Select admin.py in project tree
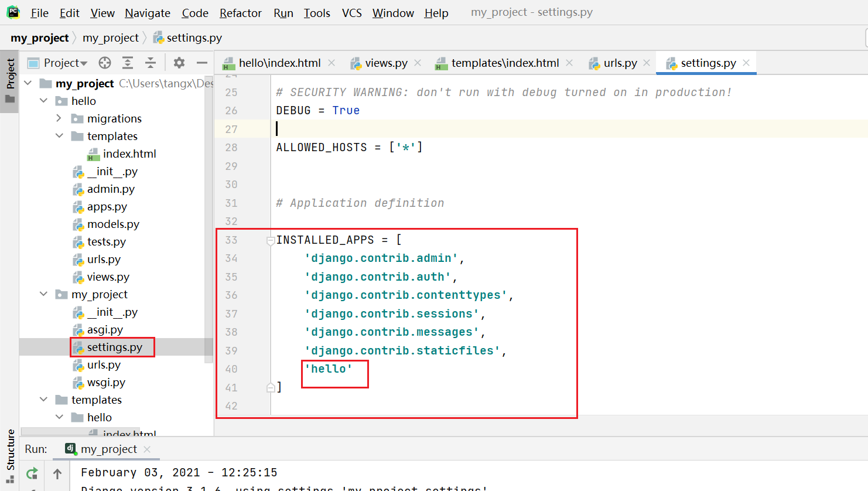 point(104,189)
